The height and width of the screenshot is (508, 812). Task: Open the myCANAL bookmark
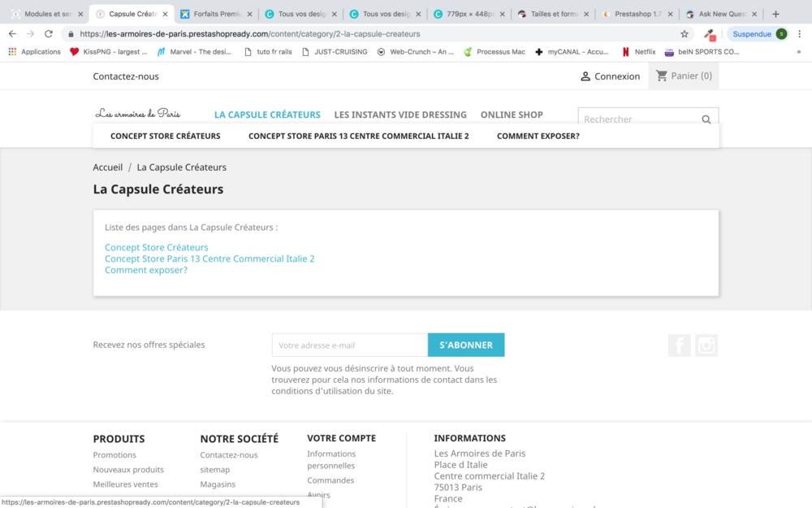[x=572, y=52]
